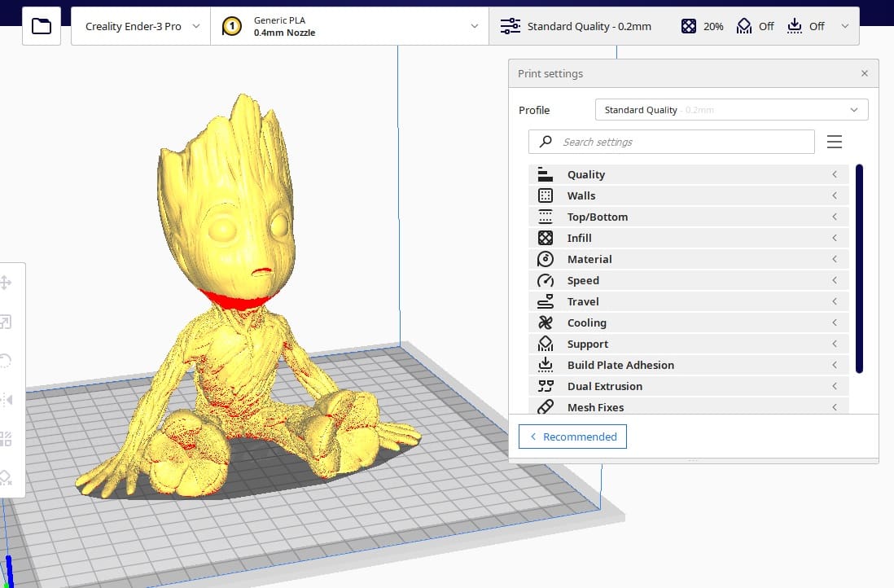
Task: Click the infill 20% icon
Action: click(x=688, y=26)
